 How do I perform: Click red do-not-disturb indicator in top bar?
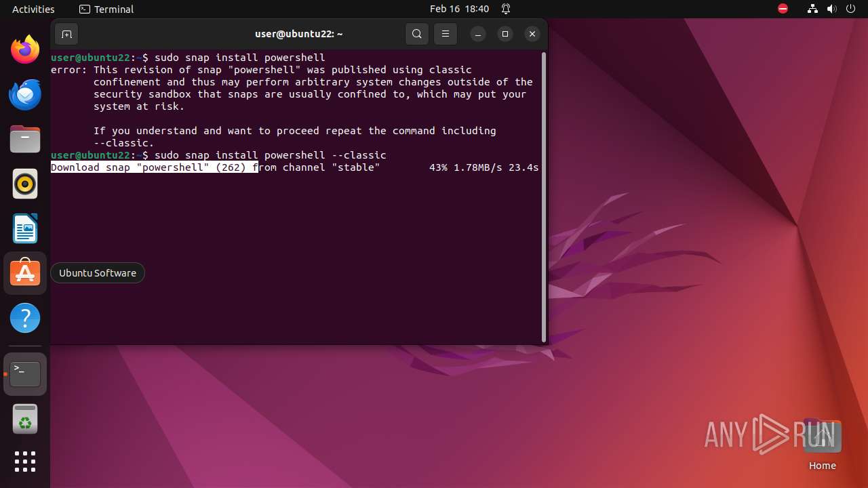click(783, 9)
